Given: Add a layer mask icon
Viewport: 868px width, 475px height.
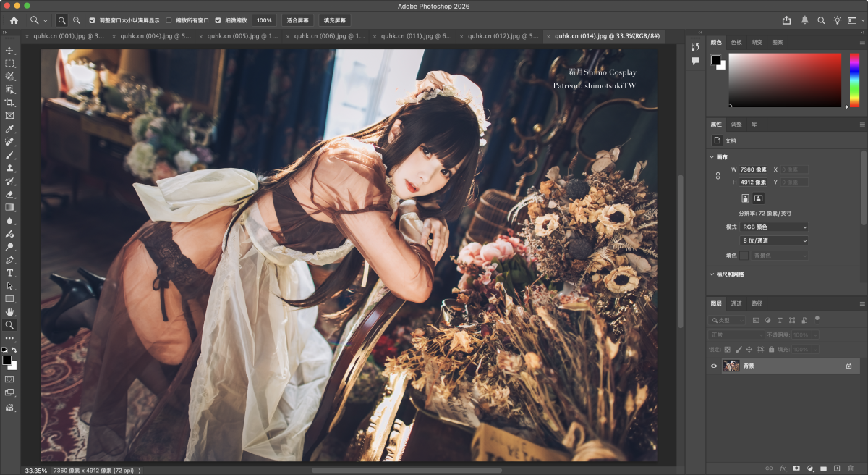Looking at the screenshot, I should (796, 468).
